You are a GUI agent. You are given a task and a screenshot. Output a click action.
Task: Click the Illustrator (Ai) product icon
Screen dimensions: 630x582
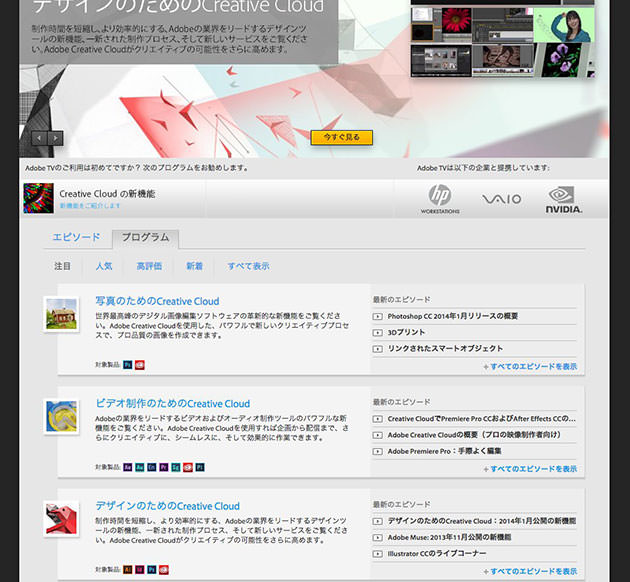point(127,570)
